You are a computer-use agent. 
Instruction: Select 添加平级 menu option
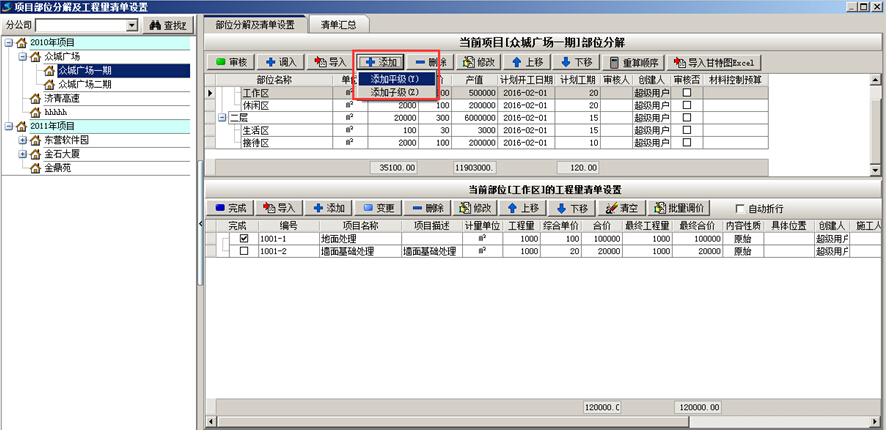[396, 79]
